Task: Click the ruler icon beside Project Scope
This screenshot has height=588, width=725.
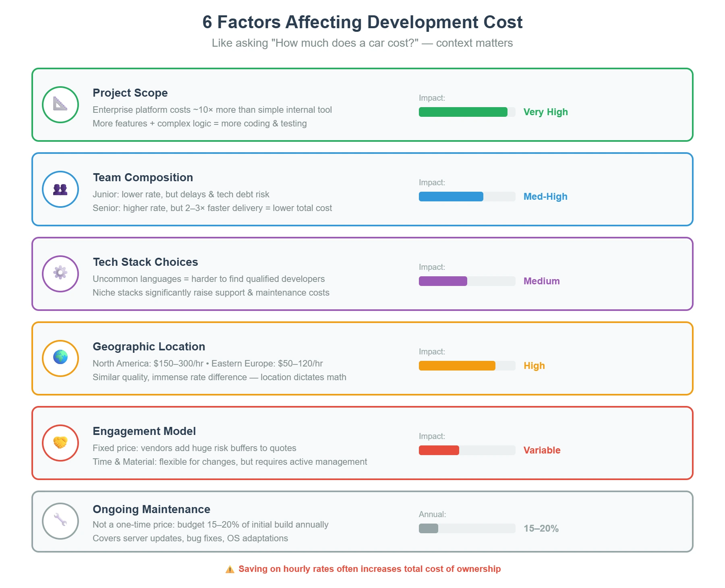Action: click(60, 104)
